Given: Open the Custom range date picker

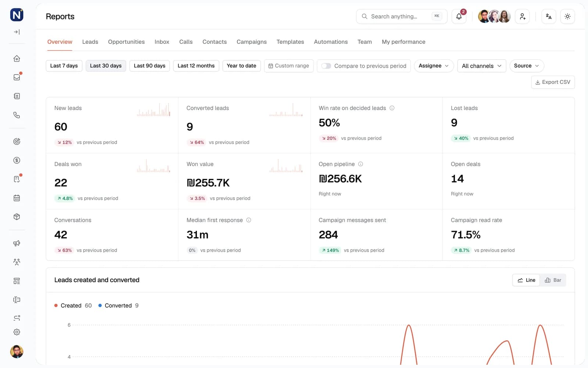Looking at the screenshot, I should 289,66.
